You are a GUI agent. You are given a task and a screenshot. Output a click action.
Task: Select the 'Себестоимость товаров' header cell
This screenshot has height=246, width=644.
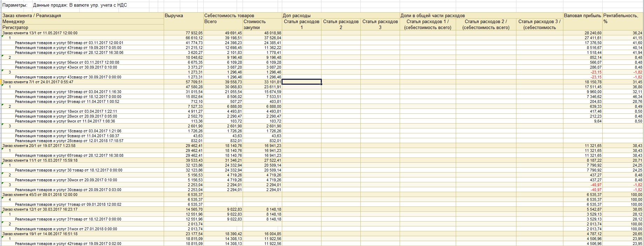point(229,16)
